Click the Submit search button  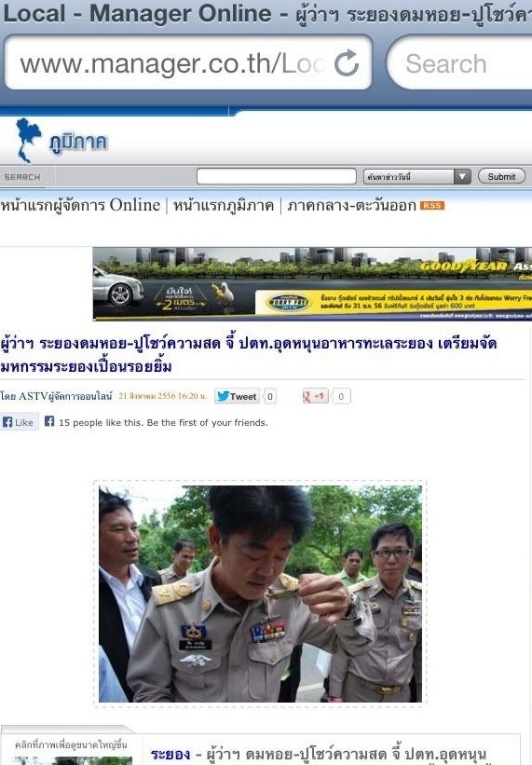(x=501, y=176)
